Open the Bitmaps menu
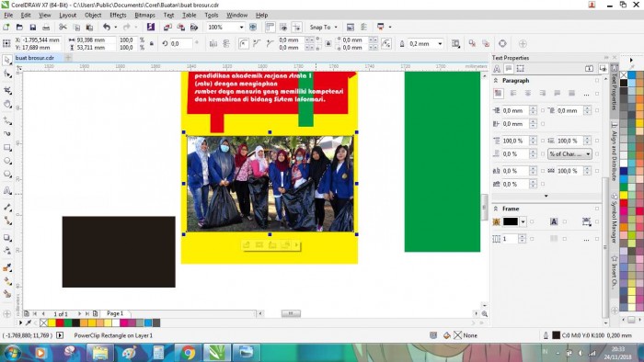Image resolution: width=644 pixels, height=362 pixels. click(144, 15)
